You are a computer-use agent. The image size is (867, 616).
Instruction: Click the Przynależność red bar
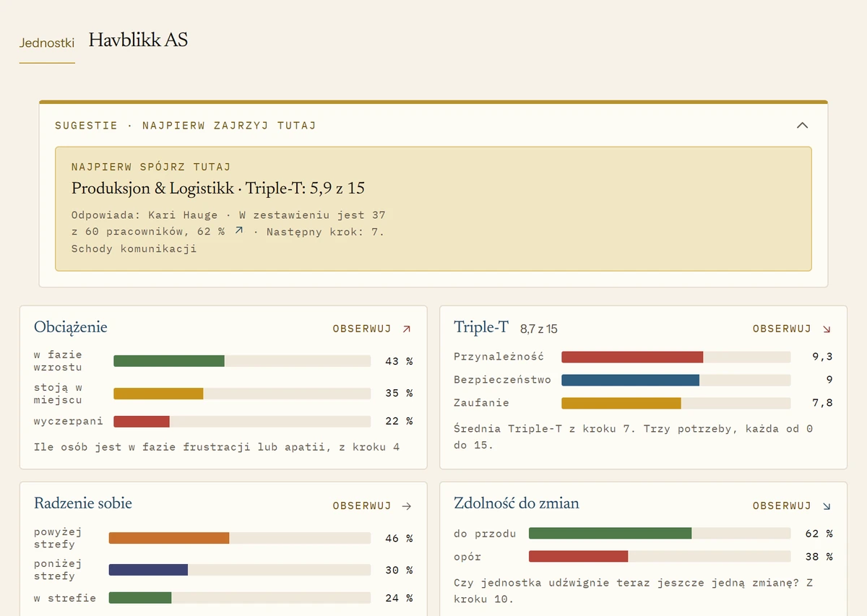632,357
